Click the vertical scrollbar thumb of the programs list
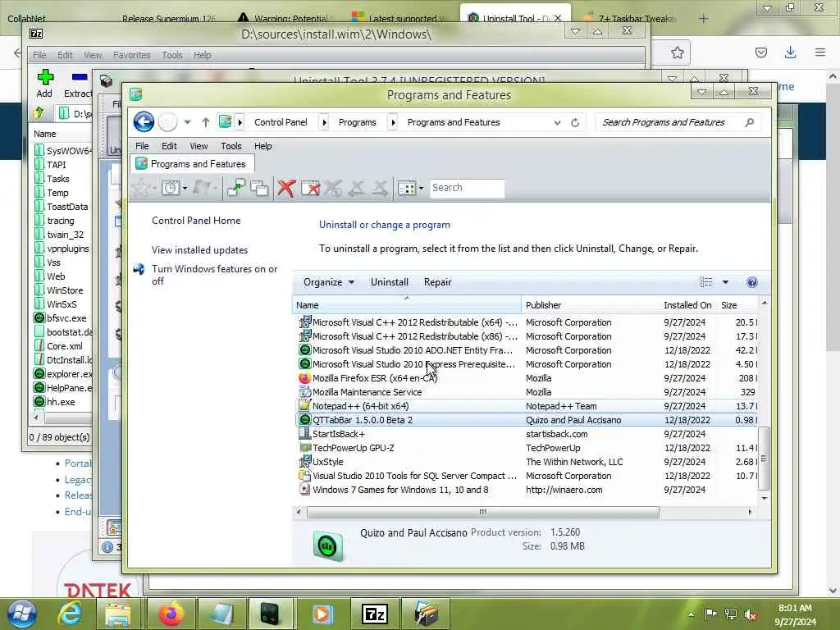 (764, 458)
